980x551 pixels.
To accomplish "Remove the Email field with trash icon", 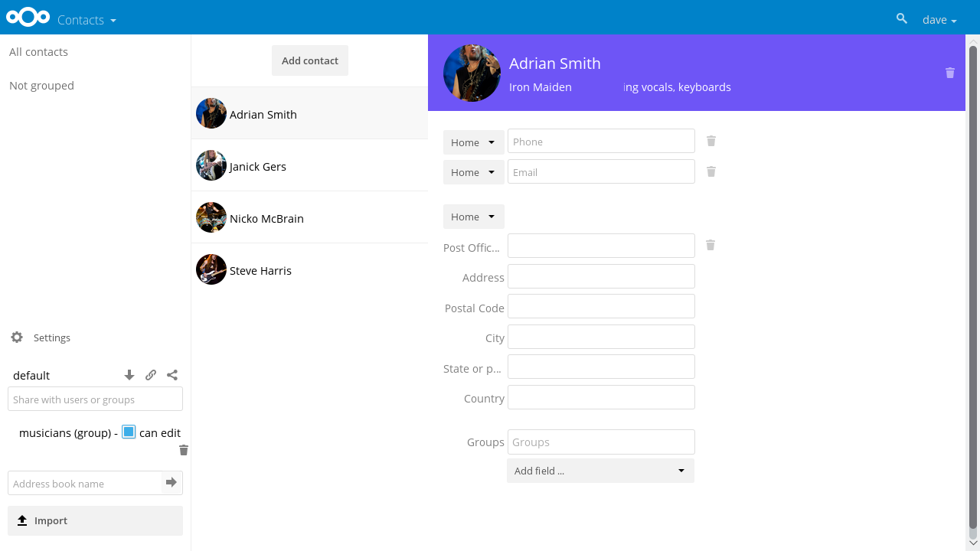I will point(710,171).
